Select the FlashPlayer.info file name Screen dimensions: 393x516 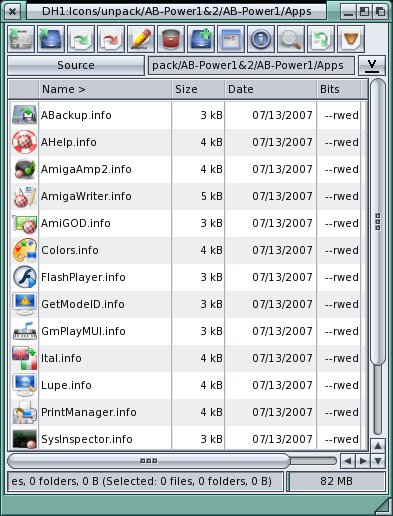(x=83, y=277)
